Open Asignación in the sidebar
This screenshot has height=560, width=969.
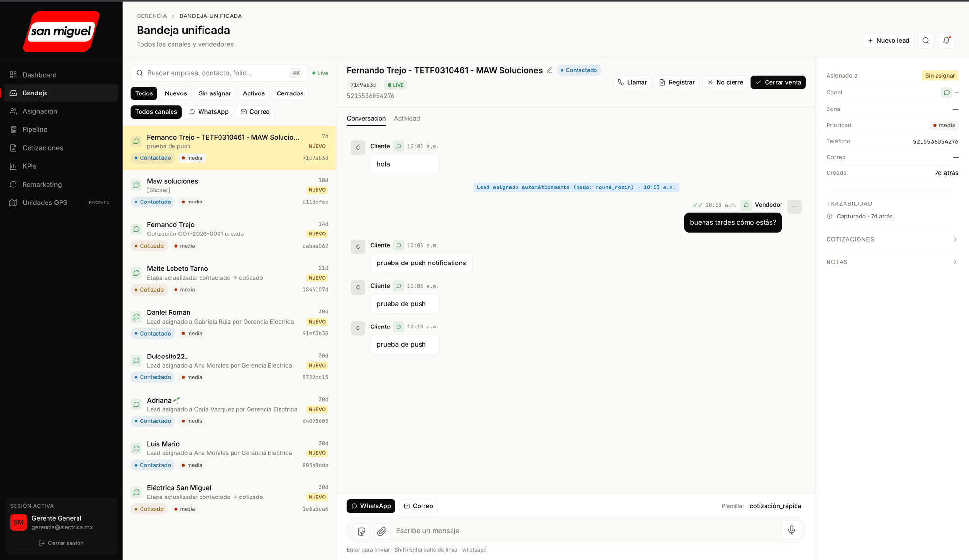coord(61,111)
